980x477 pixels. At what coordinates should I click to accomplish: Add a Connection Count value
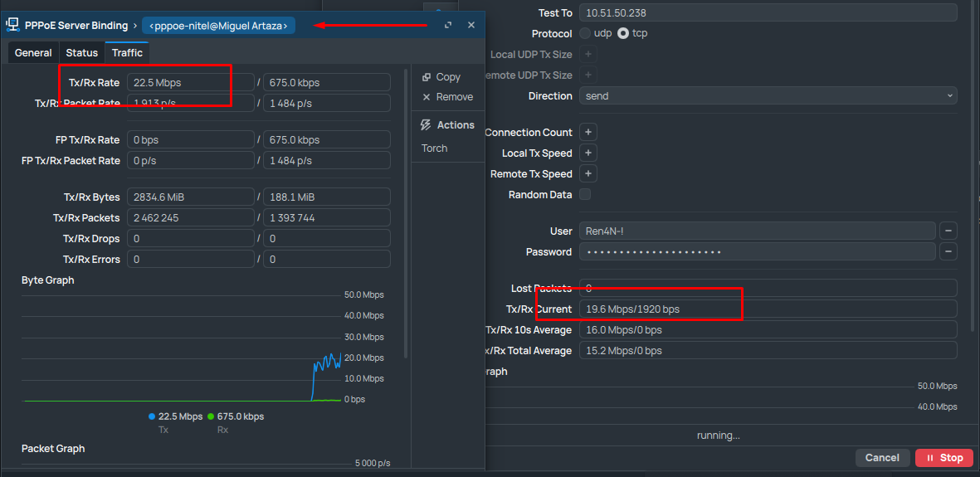[x=588, y=133]
